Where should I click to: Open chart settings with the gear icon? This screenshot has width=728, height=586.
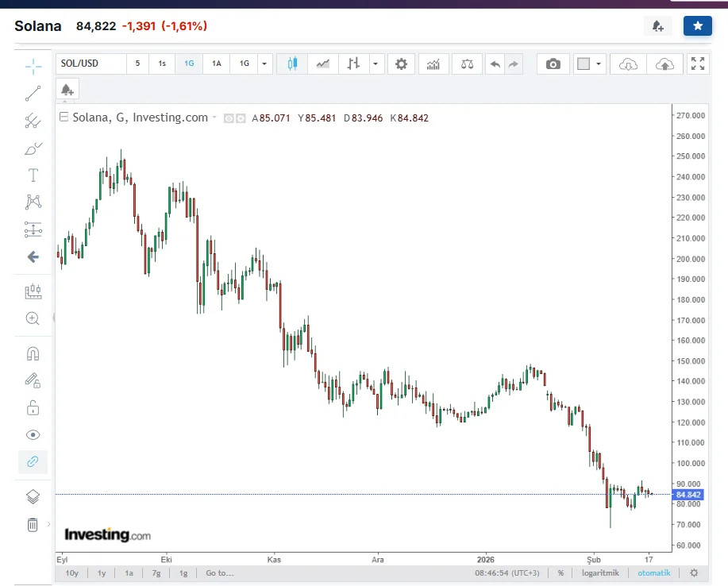coord(401,64)
